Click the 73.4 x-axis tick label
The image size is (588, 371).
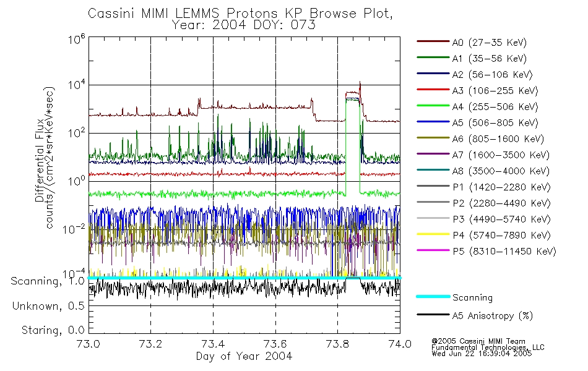coord(213,344)
